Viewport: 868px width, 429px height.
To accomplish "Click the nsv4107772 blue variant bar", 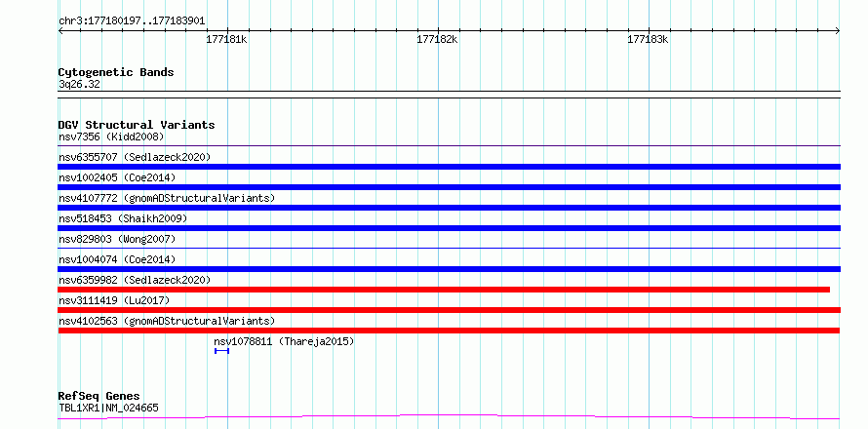I will tap(450, 208).
